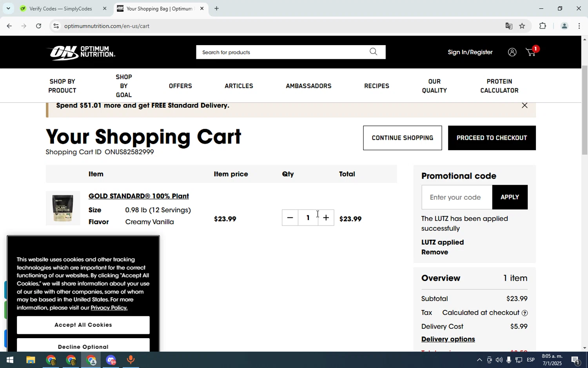
Task: Open the volume control in system tray
Action: coord(499,360)
